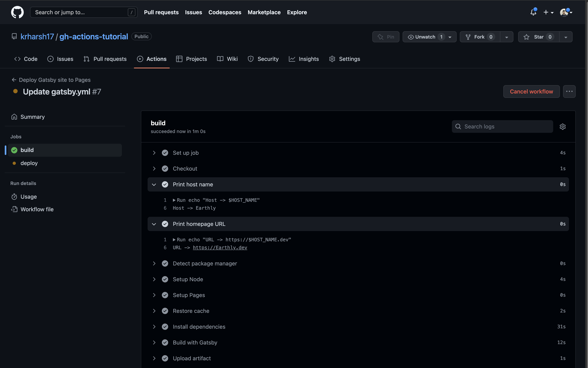This screenshot has height=368, width=588.
Task: Unwatch the repository
Action: [x=425, y=37]
